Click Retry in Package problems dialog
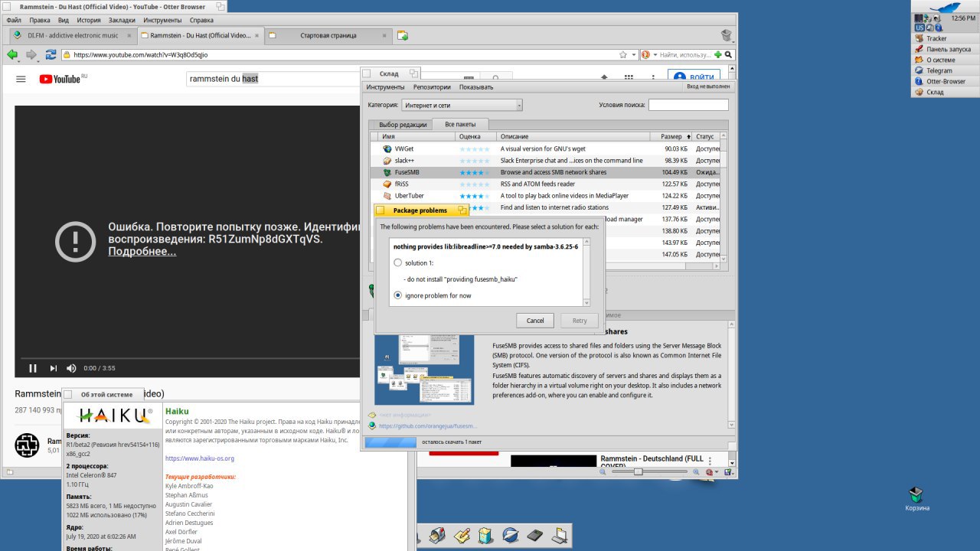 (x=580, y=321)
